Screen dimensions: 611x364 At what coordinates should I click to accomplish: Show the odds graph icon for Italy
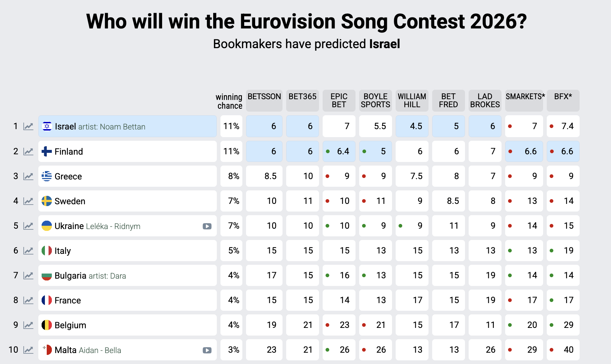pos(28,251)
